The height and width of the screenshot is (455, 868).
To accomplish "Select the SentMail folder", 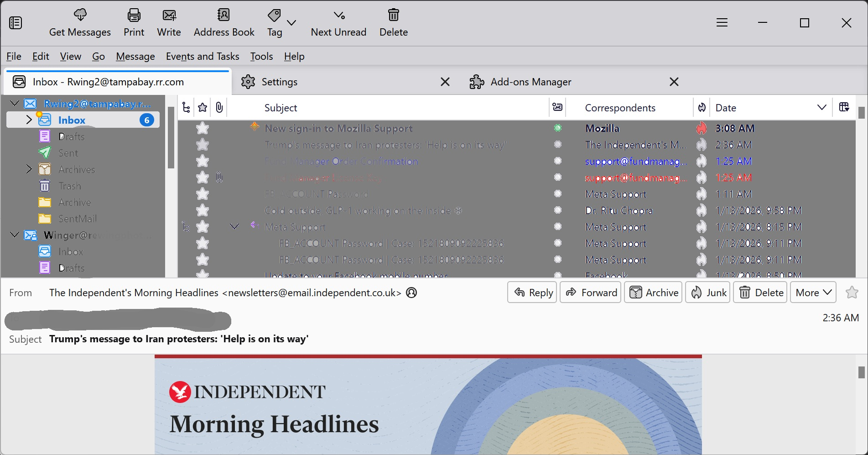I will [x=78, y=219].
